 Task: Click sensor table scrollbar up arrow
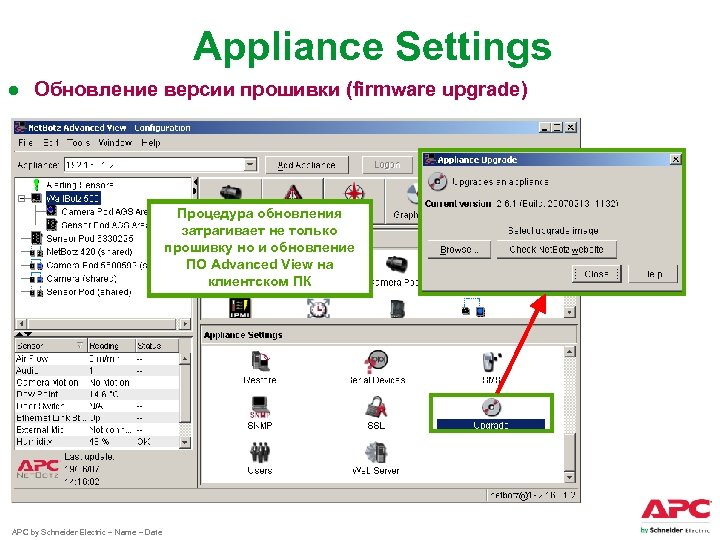point(185,358)
